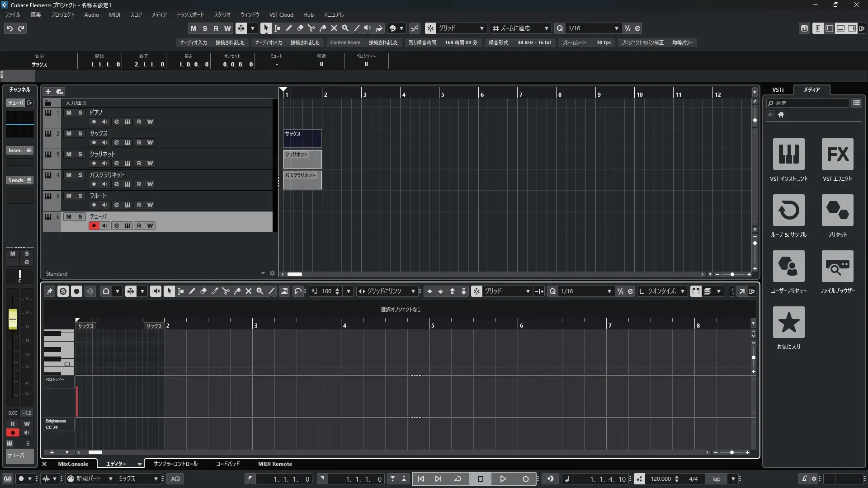Switch to the MixConsole tab
The height and width of the screenshot is (488, 868).
73,464
